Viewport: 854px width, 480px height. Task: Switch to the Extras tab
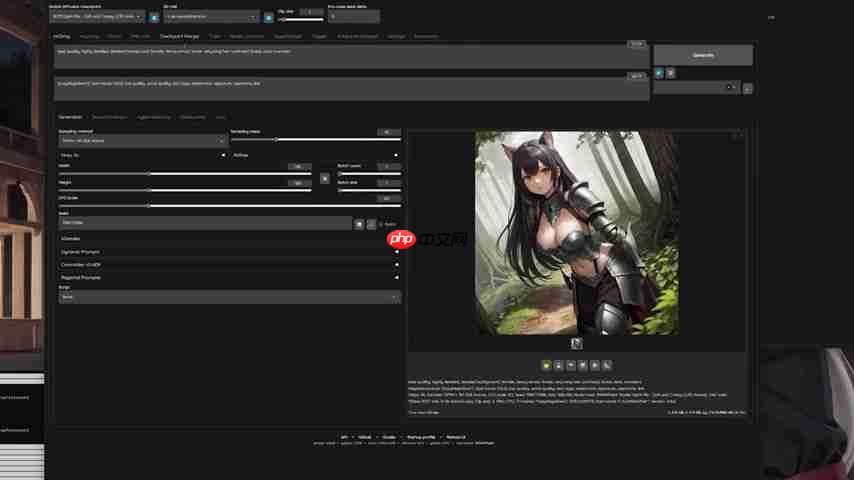(x=114, y=37)
